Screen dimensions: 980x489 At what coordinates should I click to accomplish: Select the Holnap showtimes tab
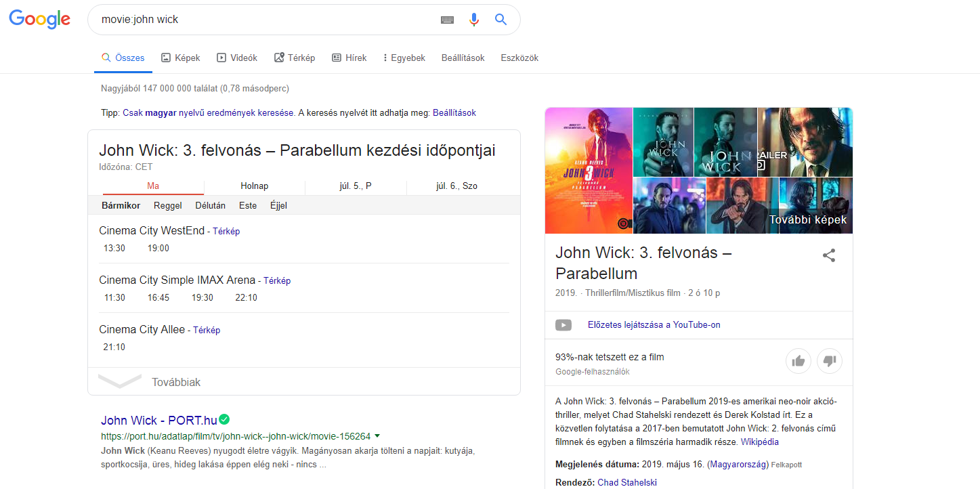tap(255, 186)
